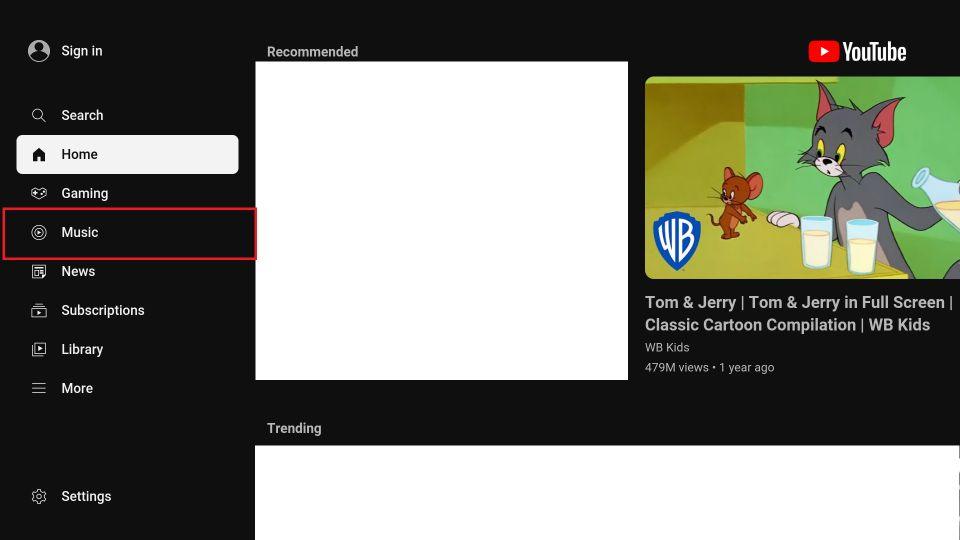960x540 pixels.
Task: Click the account avatar icon
Action: point(39,51)
